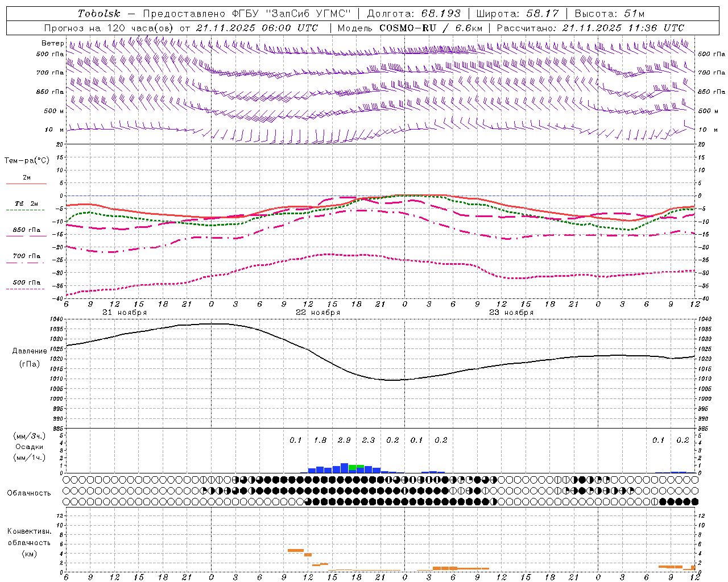Click the 'Облачность' cloud cover label
The height and width of the screenshot is (582, 728).
point(29,493)
